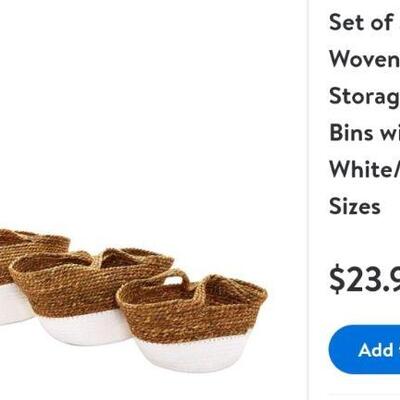Click the 'Storag' line of the title

(x=364, y=96)
